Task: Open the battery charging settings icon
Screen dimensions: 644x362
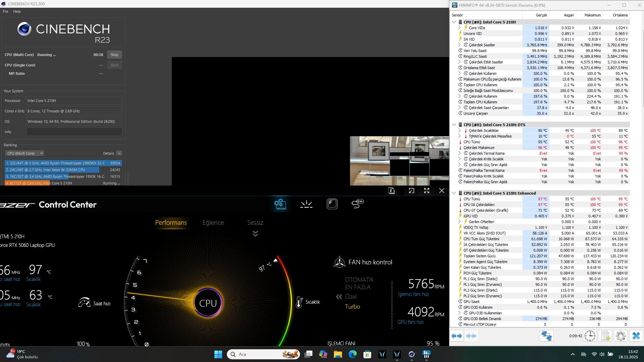Action: [x=357, y=204]
